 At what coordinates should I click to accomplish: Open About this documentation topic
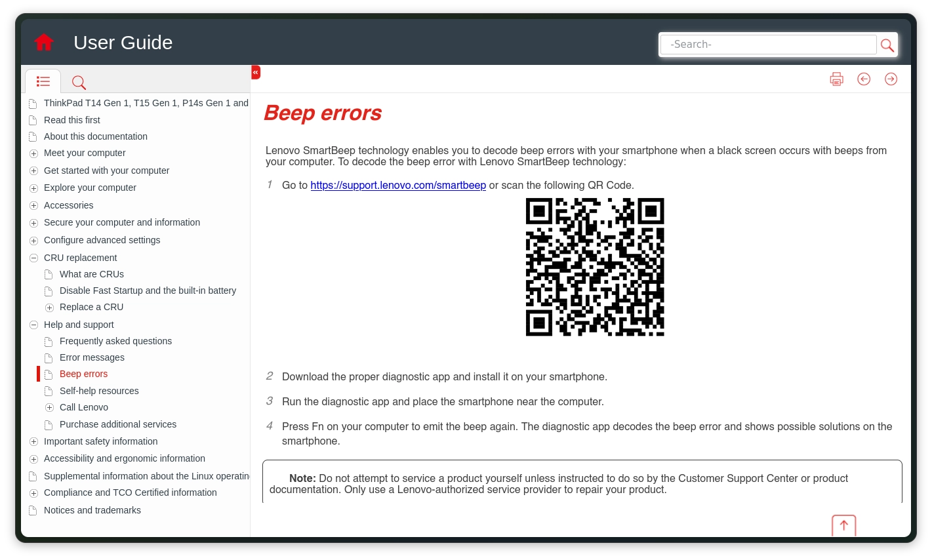pos(96,136)
